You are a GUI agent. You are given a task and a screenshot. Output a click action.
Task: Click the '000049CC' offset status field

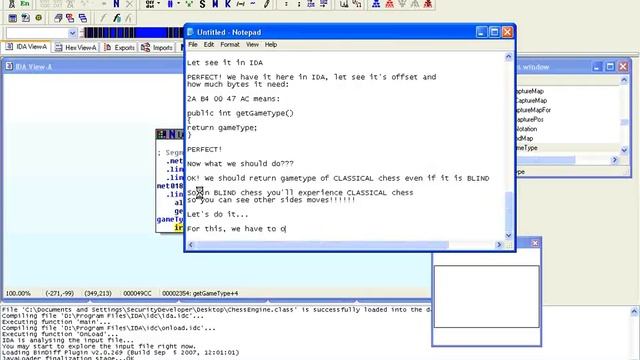[x=137, y=293]
